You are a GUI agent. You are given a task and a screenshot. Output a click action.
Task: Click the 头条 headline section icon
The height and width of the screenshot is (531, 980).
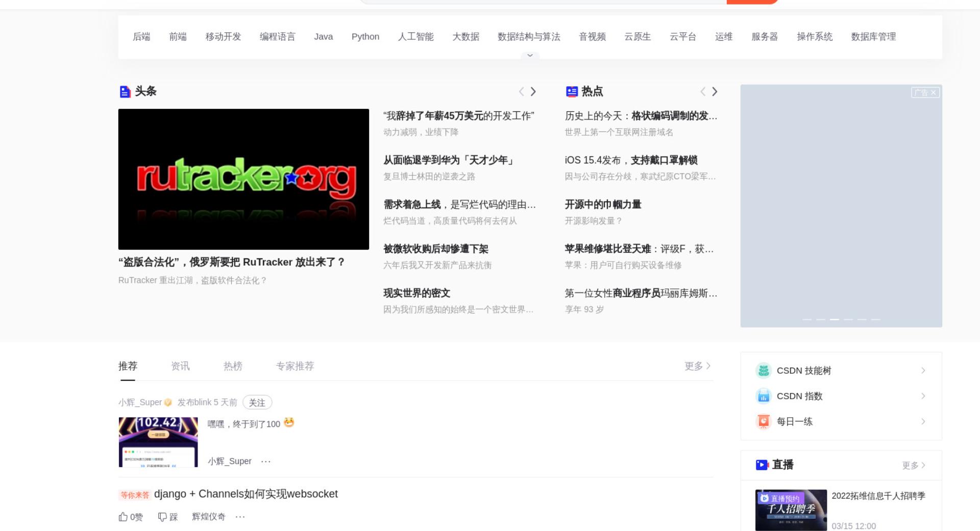click(x=125, y=91)
